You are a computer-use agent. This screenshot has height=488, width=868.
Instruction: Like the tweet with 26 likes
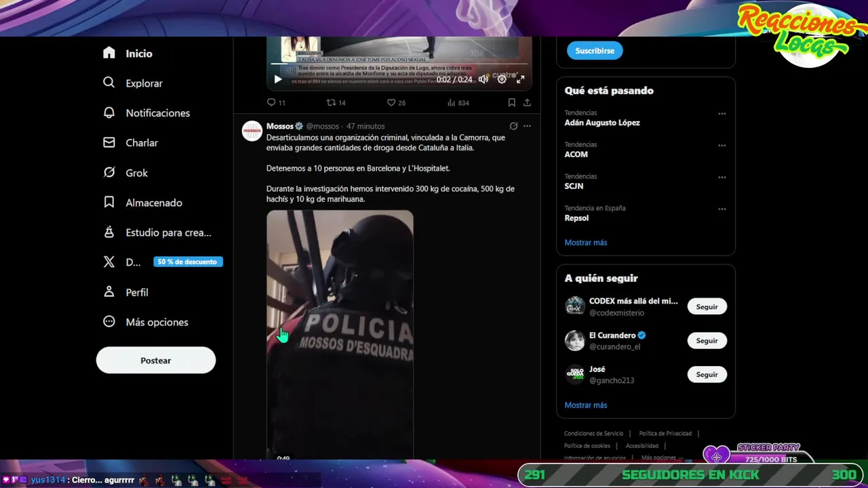[x=396, y=103]
